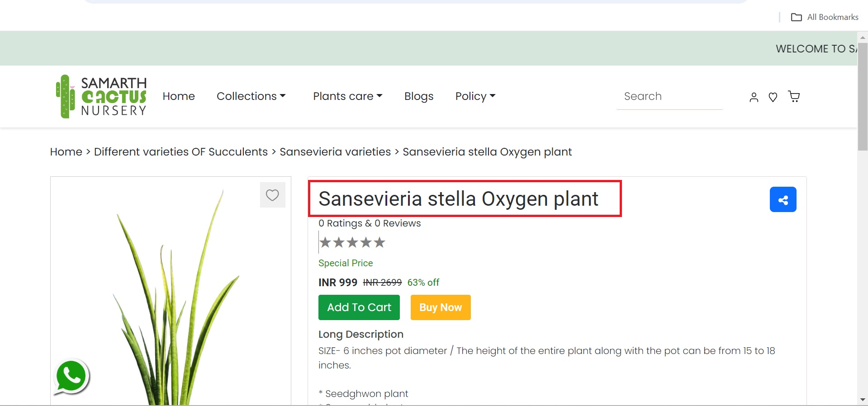The height and width of the screenshot is (406, 868).
Task: Click the blue share button
Action: pyautogui.click(x=783, y=199)
